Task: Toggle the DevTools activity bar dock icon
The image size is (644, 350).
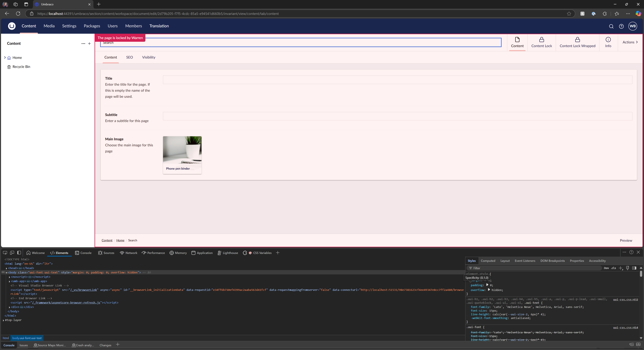Action: coord(19,253)
